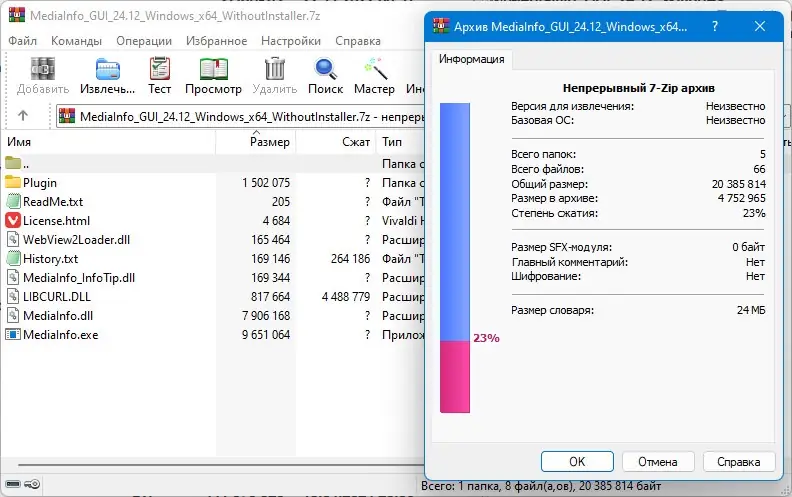
Task: Click the Отмена button
Action: tap(658, 462)
